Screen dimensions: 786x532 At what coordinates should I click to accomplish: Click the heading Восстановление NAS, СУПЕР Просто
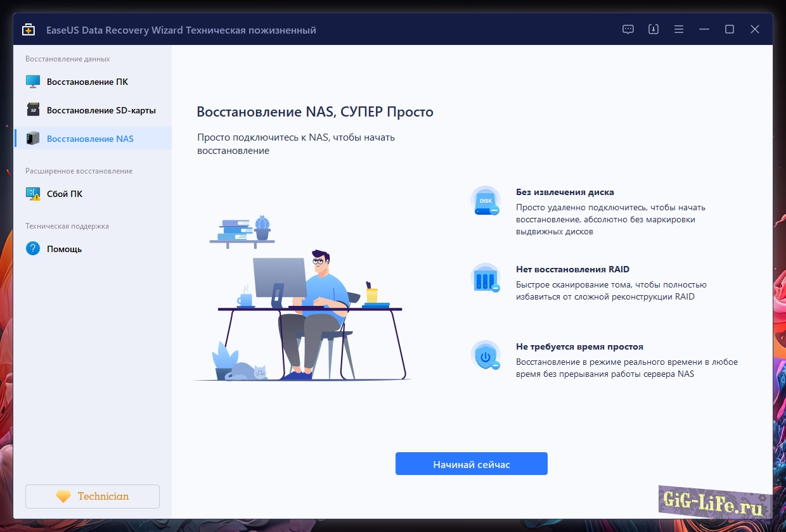315,112
